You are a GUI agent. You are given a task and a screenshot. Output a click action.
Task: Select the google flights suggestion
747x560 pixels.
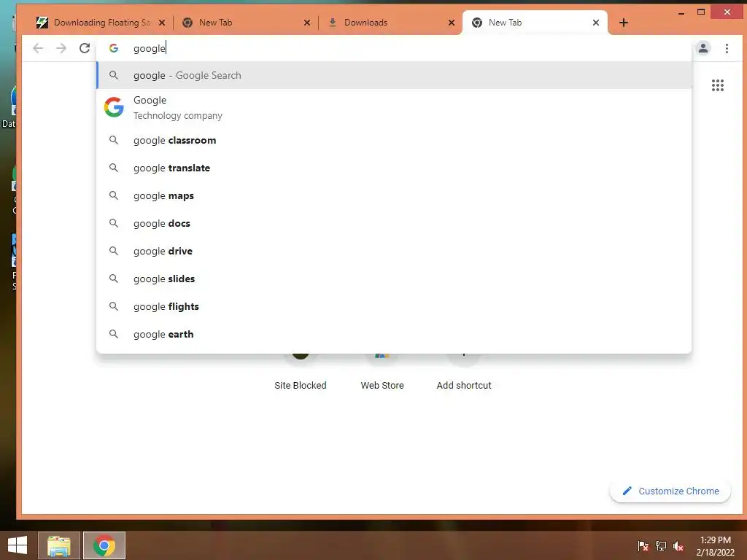pyautogui.click(x=393, y=306)
